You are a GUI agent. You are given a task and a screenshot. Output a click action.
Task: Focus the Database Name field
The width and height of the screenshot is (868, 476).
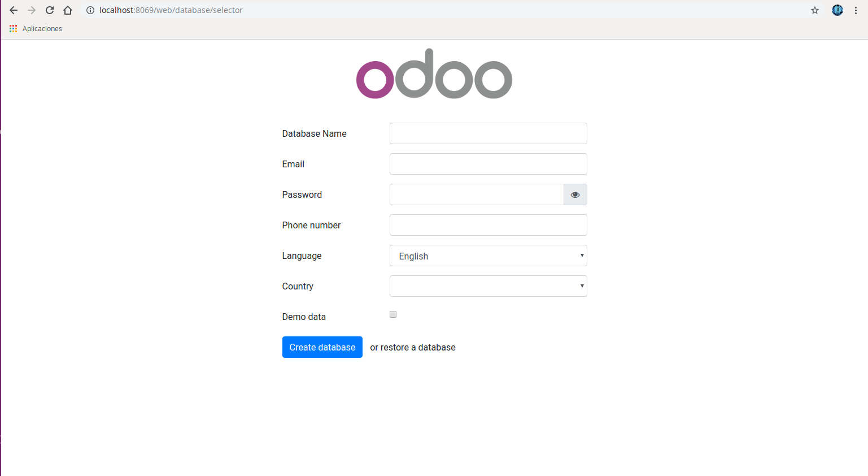point(488,133)
